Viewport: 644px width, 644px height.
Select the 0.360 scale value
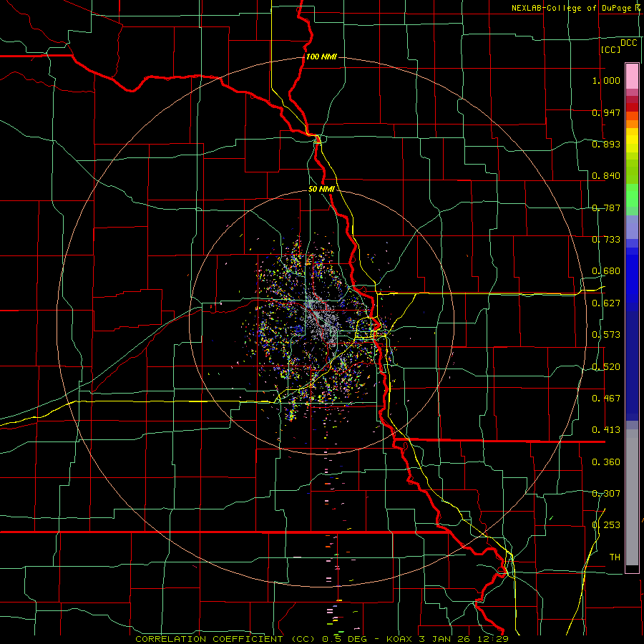tap(606, 462)
